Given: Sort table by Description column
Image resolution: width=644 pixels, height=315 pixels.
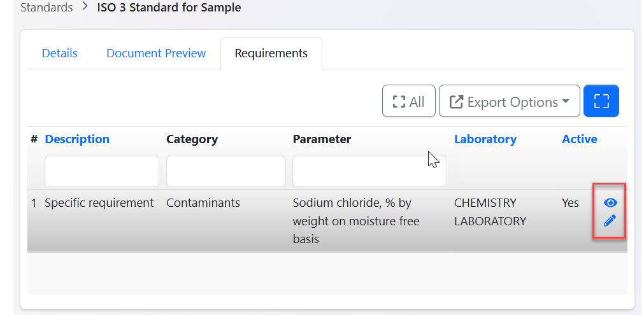Looking at the screenshot, I should [77, 139].
